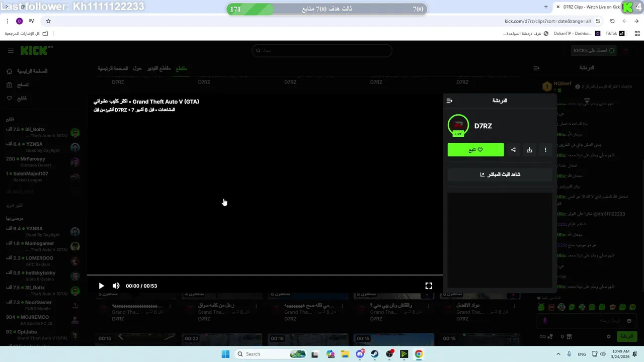Open LOMEROOO recommended channel
644x362 pixels.
43,261
